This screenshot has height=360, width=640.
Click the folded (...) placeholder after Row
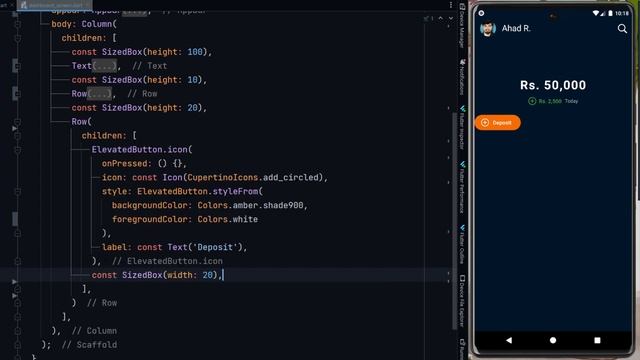click(99, 94)
